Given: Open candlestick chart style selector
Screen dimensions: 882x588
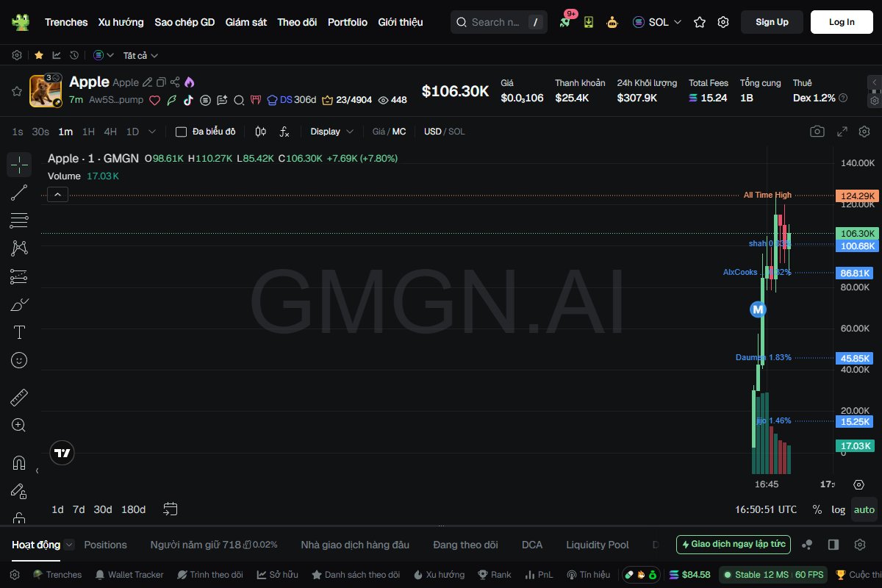Looking at the screenshot, I should (260, 132).
